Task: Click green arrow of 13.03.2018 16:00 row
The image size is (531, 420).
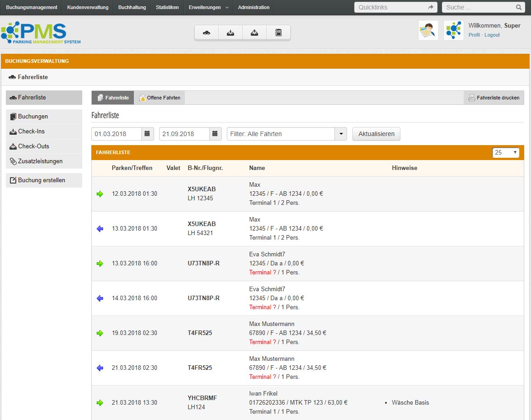Action: [x=100, y=264]
